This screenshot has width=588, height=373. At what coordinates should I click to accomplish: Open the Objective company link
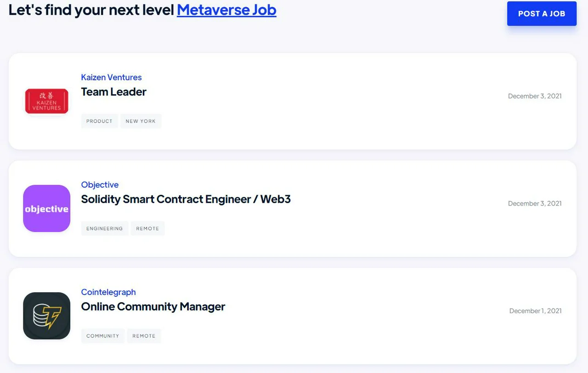(x=100, y=184)
